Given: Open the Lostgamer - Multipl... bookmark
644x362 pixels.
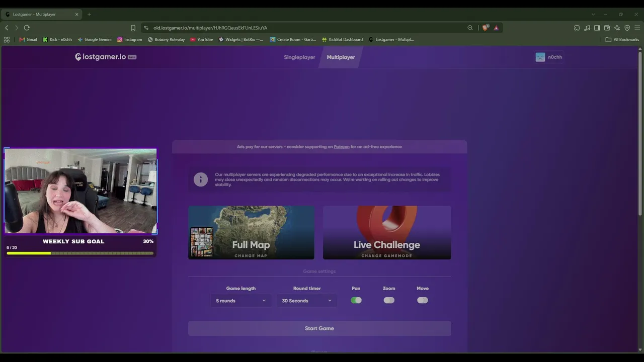Looking at the screenshot, I should 391,39.
